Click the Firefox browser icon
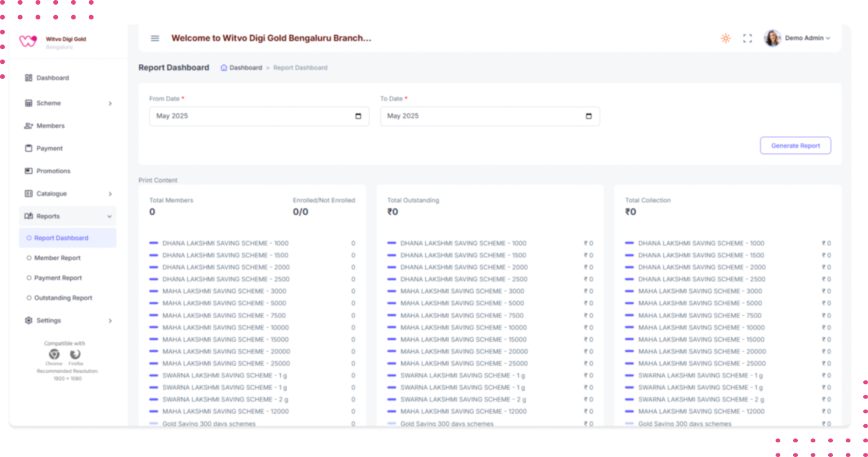 coord(75,354)
